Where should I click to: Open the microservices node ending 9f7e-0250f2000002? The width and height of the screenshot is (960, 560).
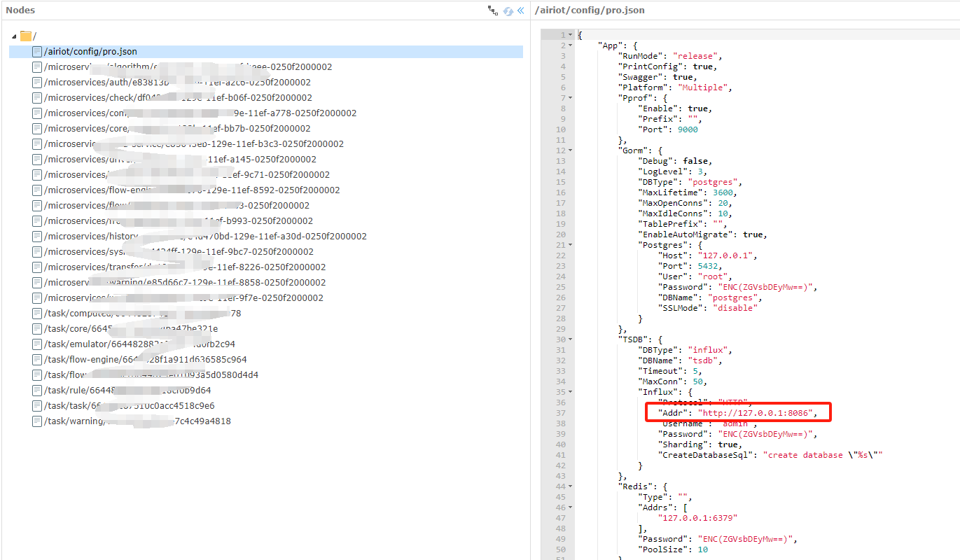[183, 298]
